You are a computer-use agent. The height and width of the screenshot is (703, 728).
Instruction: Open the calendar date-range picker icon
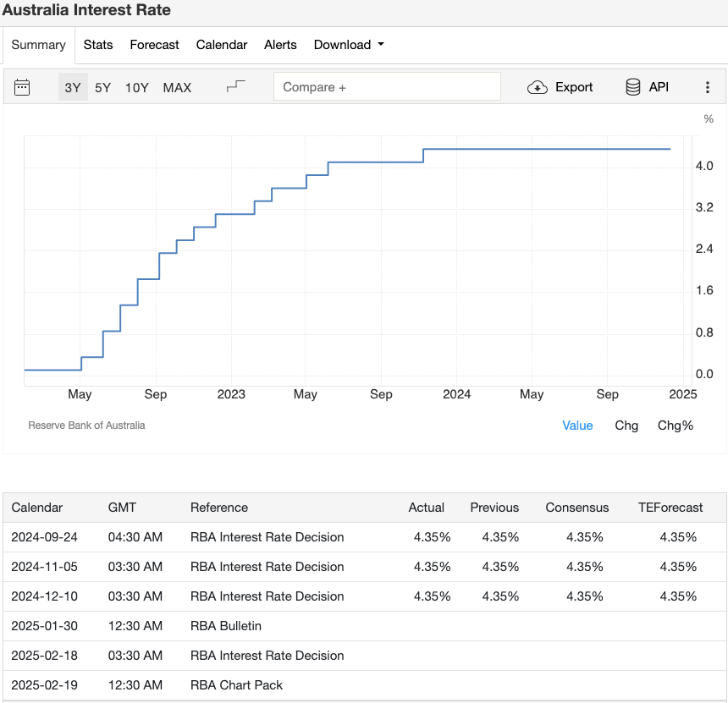click(x=22, y=87)
